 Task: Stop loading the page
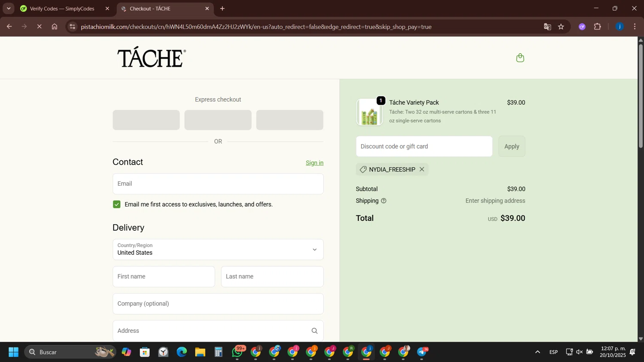[x=39, y=27]
